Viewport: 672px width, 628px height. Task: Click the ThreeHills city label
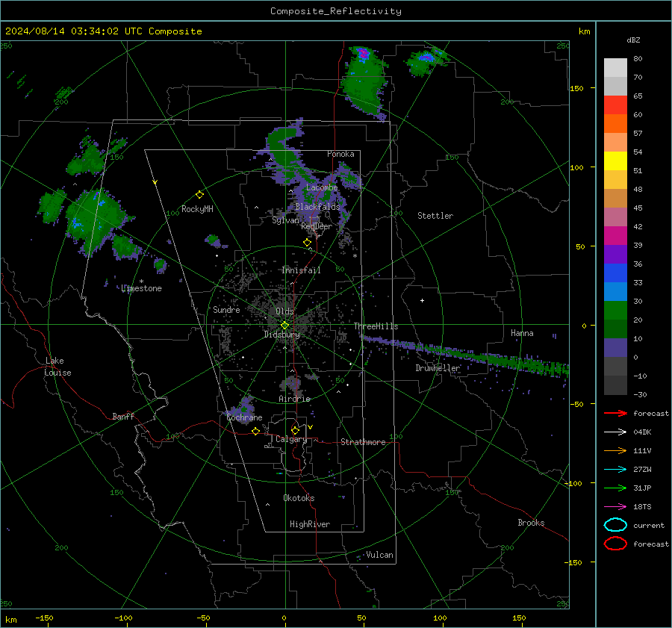click(376, 326)
